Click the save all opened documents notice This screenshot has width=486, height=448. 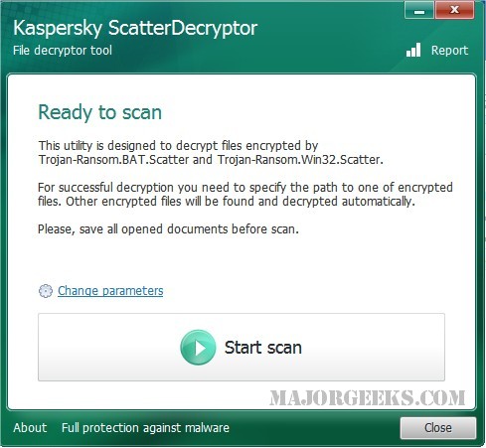coord(168,229)
